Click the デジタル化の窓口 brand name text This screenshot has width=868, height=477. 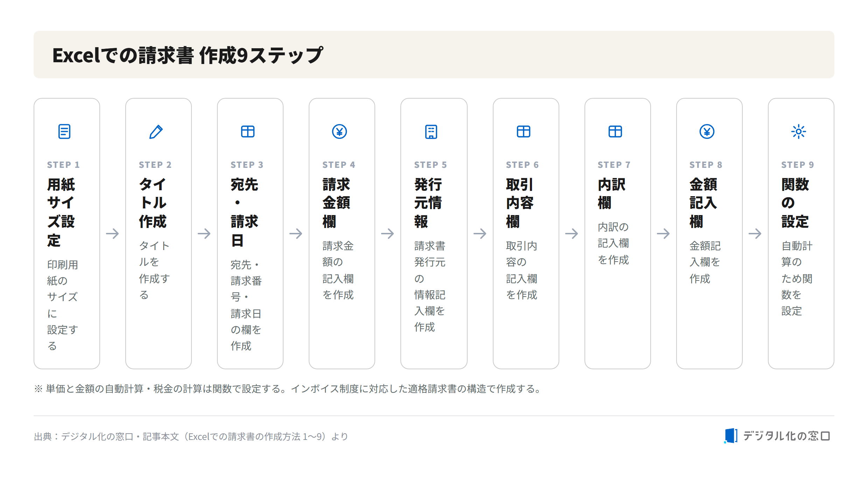tap(787, 436)
